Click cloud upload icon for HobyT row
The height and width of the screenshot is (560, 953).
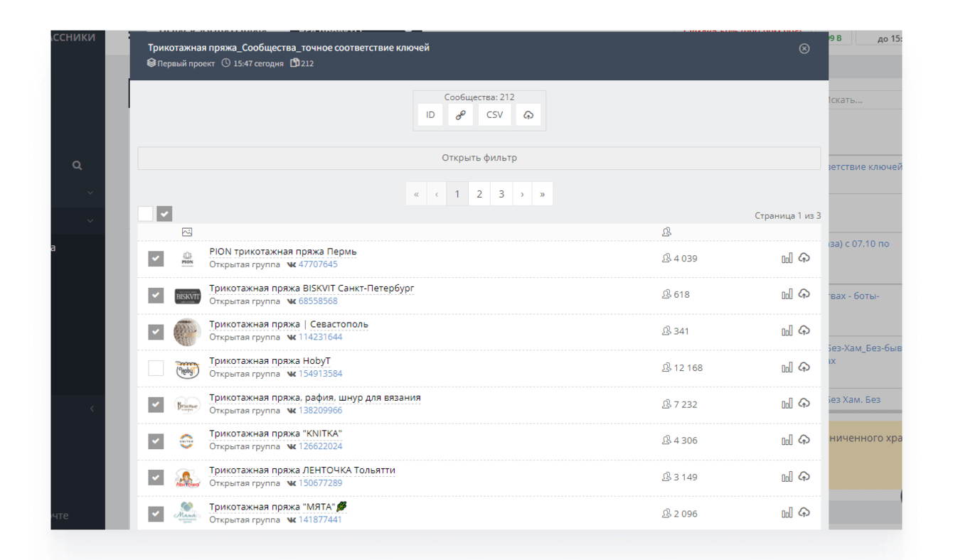tap(804, 367)
